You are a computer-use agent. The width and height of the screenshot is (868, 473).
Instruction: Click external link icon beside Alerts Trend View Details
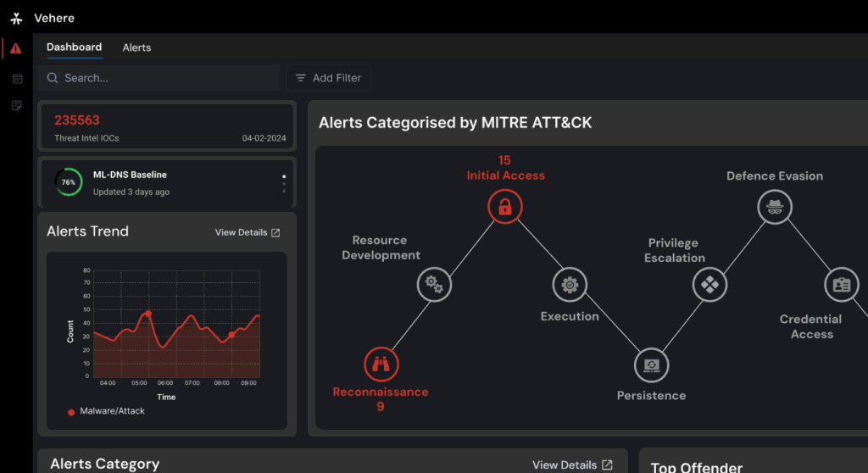click(x=275, y=232)
